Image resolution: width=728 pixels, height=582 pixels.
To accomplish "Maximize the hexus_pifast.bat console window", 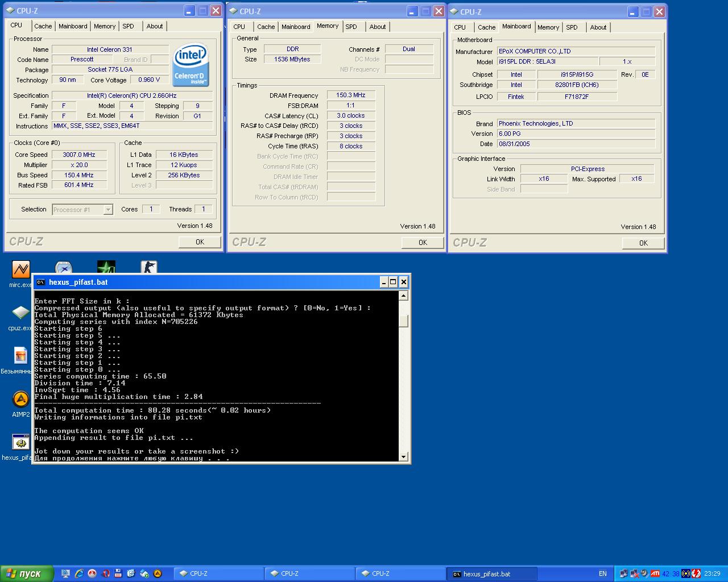I will [393, 282].
